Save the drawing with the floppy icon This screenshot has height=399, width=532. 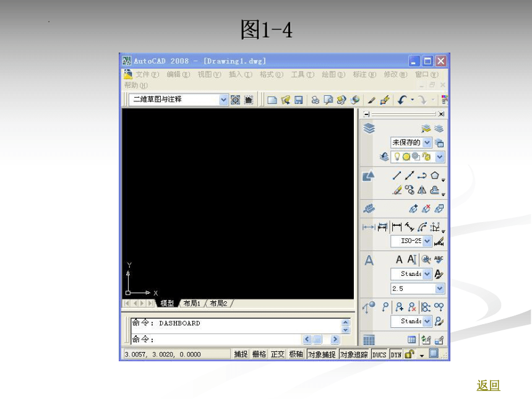(298, 100)
